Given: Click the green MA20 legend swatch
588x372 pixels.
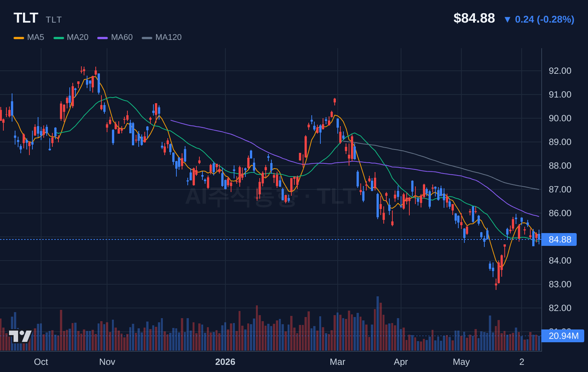Looking at the screenshot, I should [x=59, y=38].
